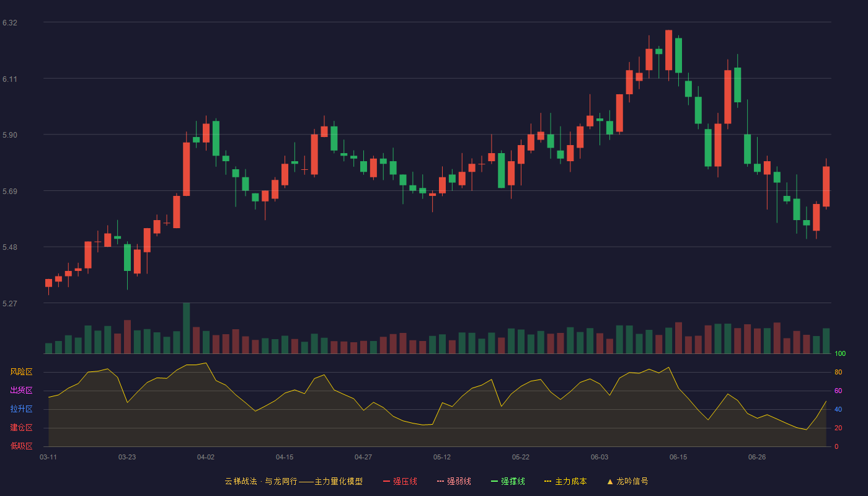Click the 06-15 date axis label
The image size is (868, 496).
(x=678, y=457)
